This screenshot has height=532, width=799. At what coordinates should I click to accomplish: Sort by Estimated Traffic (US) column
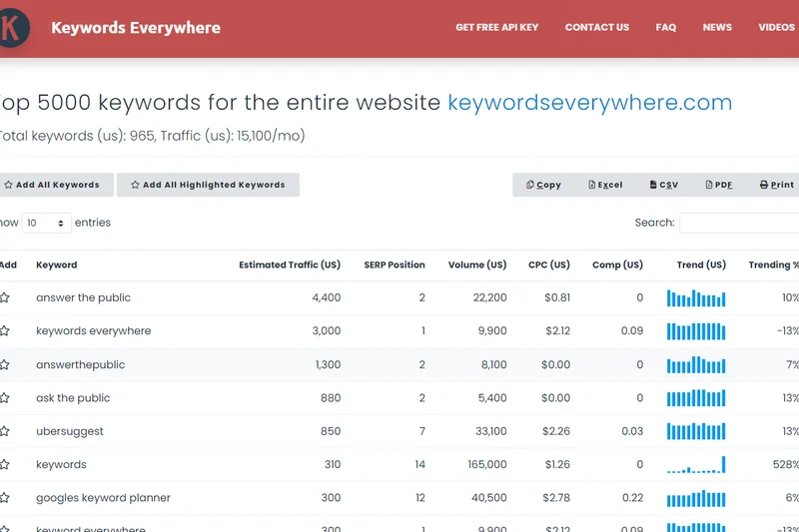click(x=290, y=265)
